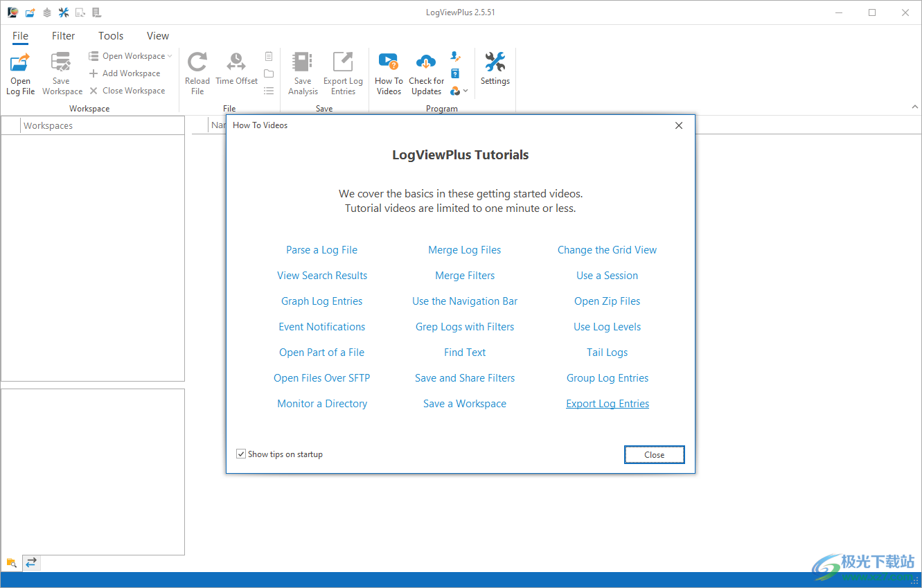Open the Parse a Log File tutorial

322,250
